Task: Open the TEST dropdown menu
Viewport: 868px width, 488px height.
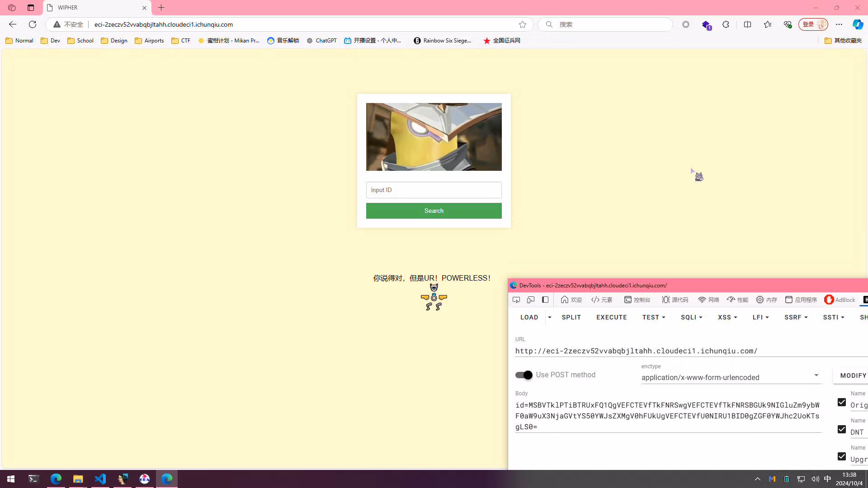Action: (654, 317)
